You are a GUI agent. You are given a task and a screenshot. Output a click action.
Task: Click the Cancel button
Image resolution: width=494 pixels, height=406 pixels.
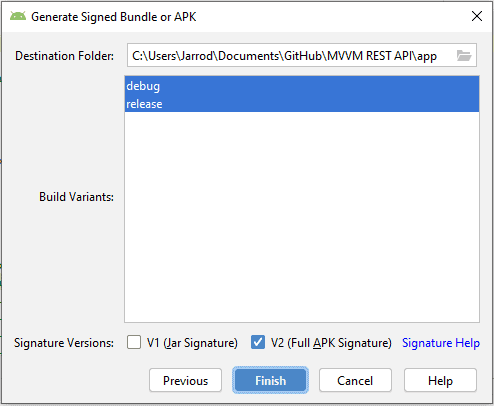click(355, 380)
